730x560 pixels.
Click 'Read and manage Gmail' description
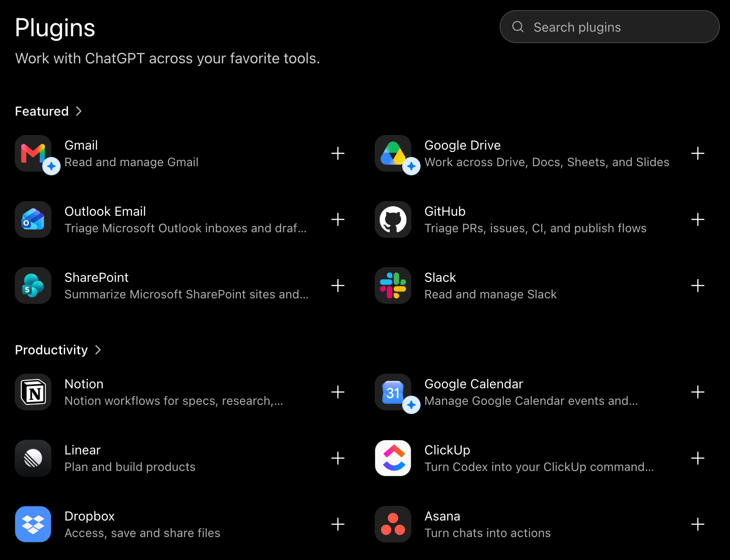tap(132, 162)
